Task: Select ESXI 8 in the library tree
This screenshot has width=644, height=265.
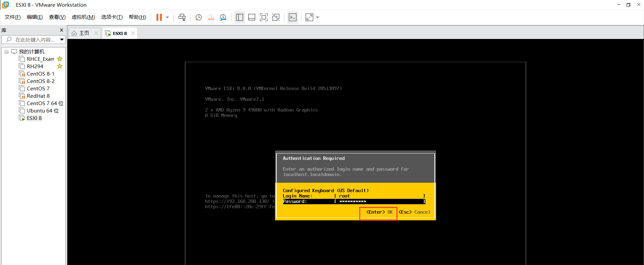Action: coord(34,118)
